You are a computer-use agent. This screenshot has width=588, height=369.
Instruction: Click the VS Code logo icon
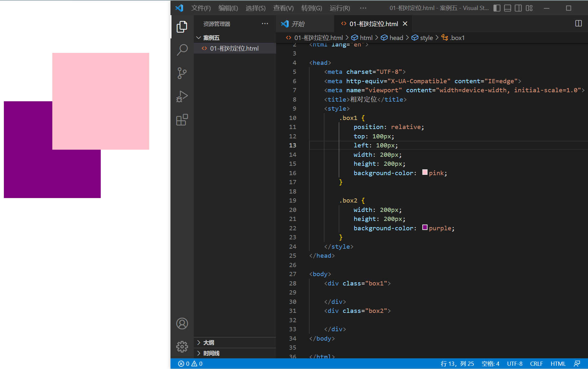[179, 8]
